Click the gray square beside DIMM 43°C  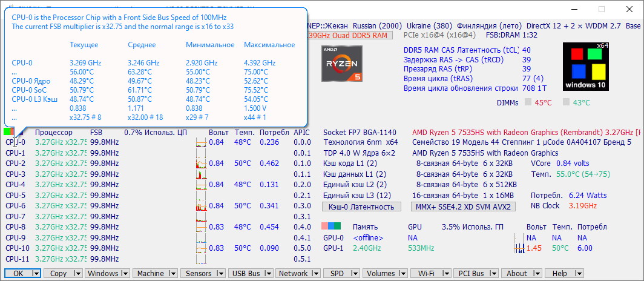tap(567, 102)
